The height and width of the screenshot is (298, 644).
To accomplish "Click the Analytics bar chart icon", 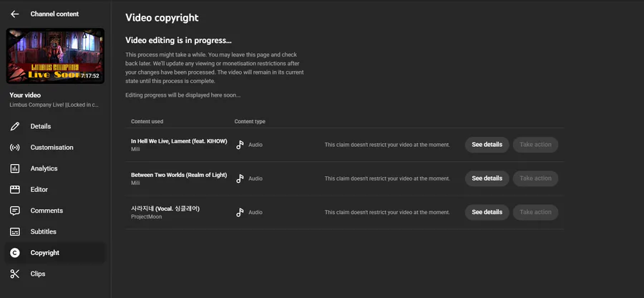I will click(15, 168).
